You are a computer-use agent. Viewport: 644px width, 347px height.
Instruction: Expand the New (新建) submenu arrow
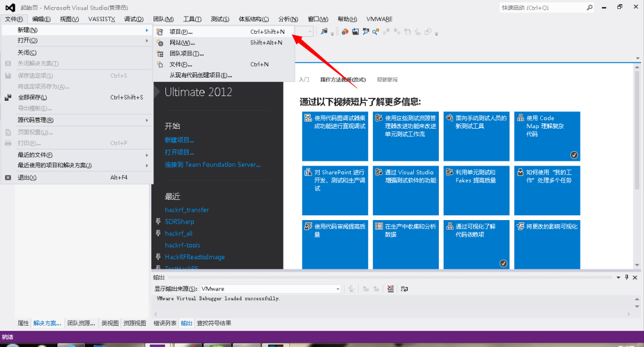[x=146, y=30]
